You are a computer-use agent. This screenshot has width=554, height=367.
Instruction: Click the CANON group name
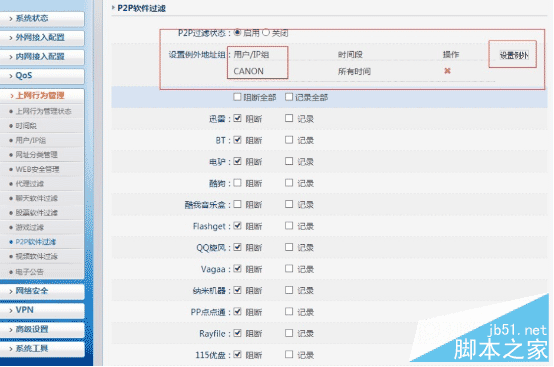point(248,71)
